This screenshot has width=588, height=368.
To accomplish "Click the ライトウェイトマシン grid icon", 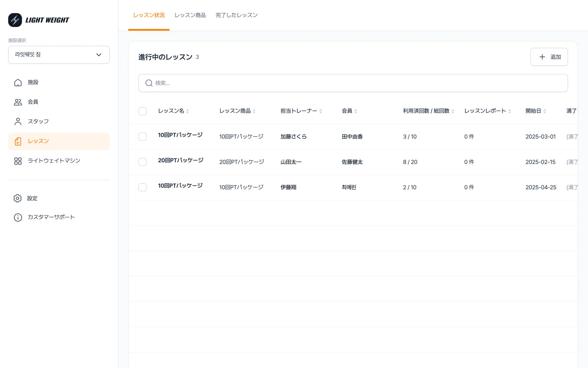I will point(18,161).
